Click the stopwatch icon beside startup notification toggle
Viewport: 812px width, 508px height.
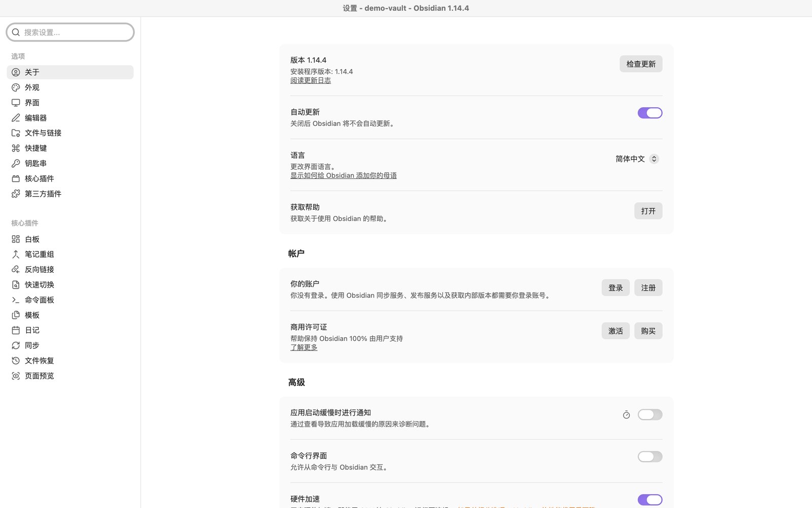[626, 415]
